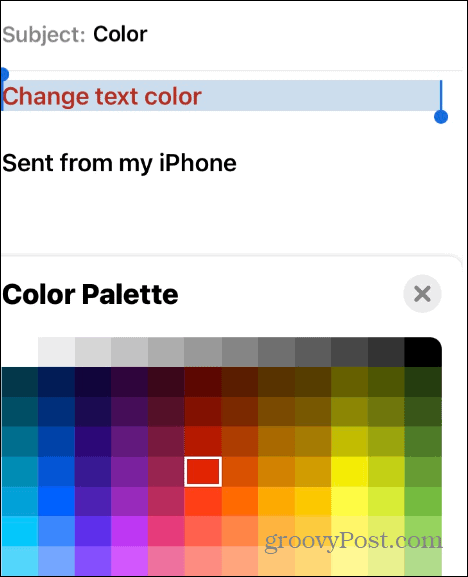Select the pure bright blue swatch
468x577 pixels.
(x=56, y=502)
